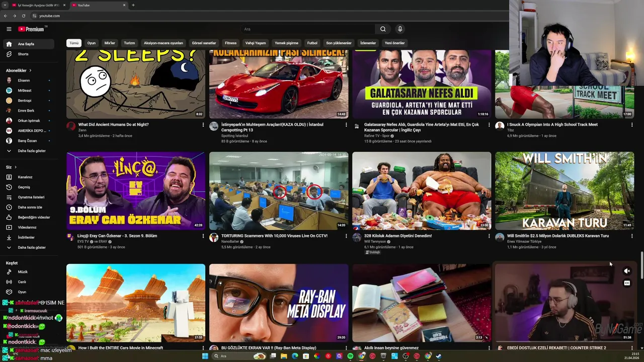This screenshot has width=644, height=362.
Task: Open Müzik under Keşfet
Action: pos(28,271)
